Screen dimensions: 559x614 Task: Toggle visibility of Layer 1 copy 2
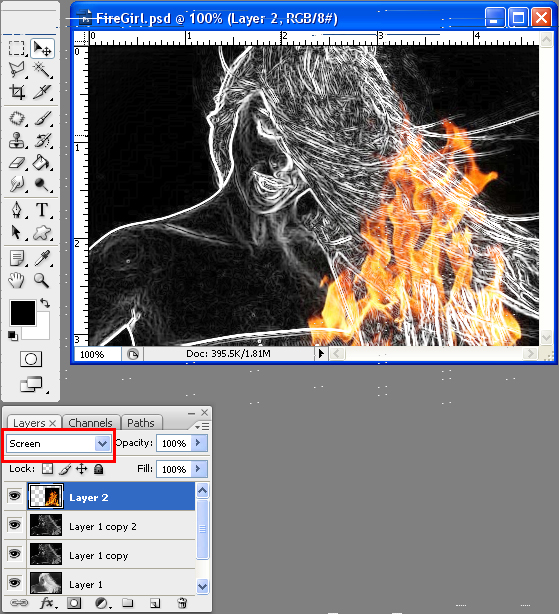point(14,525)
